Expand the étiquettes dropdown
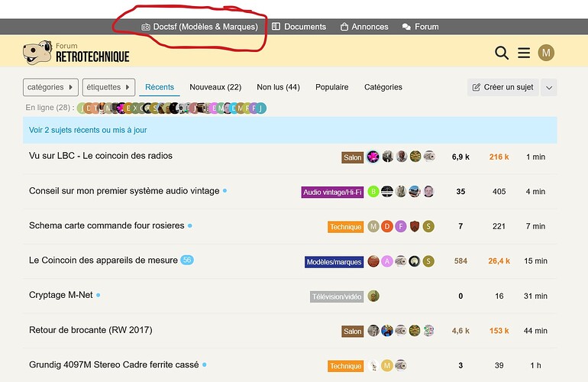Screen dimensions: 588x382 tap(108, 87)
